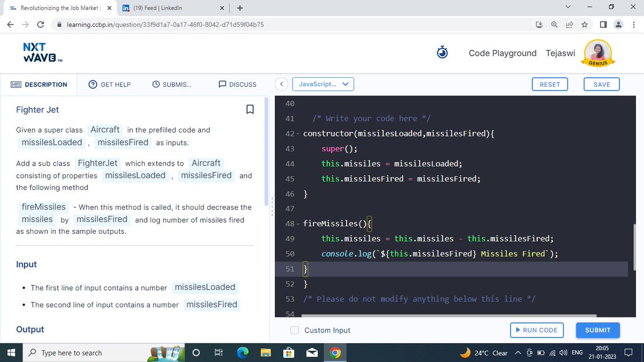
Task: Open the tab search chevron in the title bar
Action: pos(568,8)
